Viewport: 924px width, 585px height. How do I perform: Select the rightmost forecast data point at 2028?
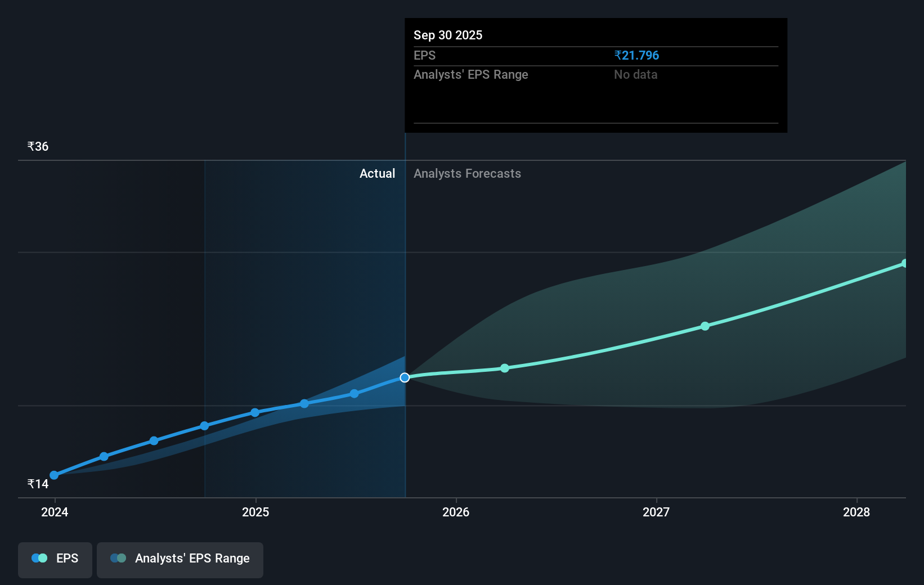coord(905,263)
